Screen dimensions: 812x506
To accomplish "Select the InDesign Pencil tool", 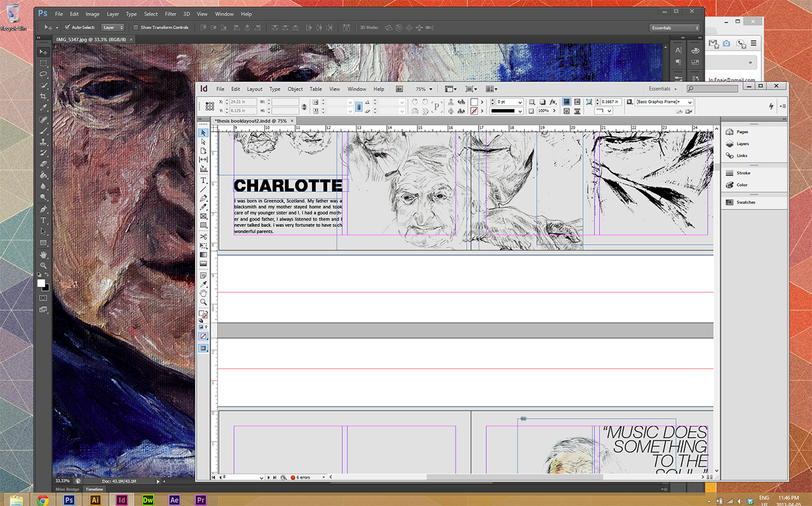I will (204, 207).
